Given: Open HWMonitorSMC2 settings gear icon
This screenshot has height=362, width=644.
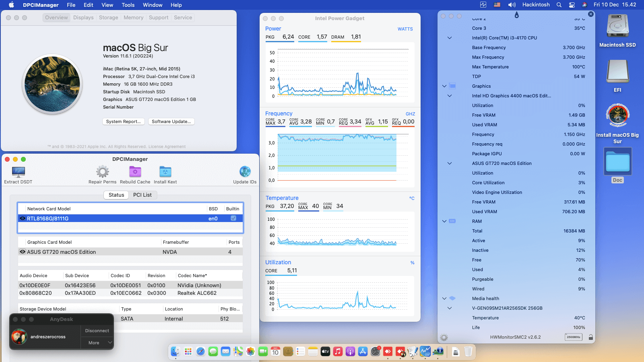Looking at the screenshot, I should coord(444,337).
